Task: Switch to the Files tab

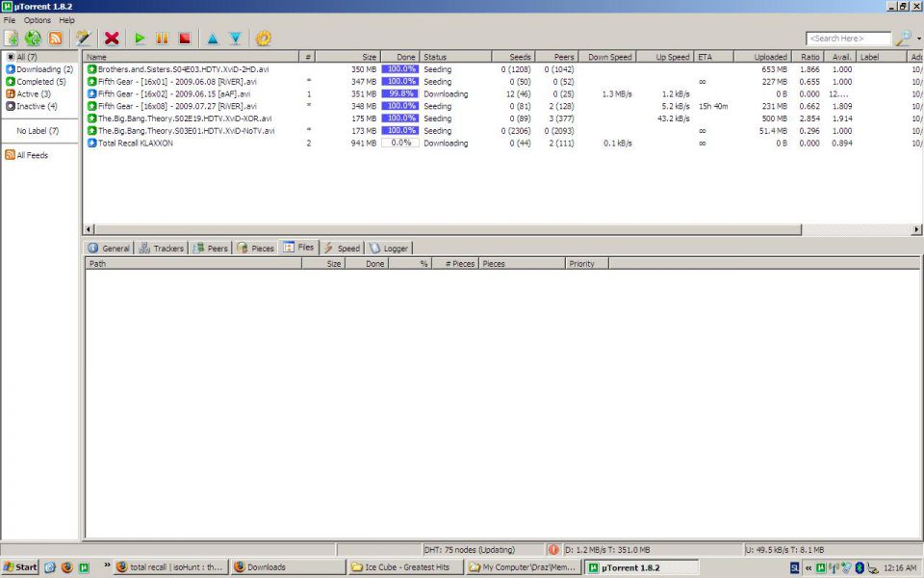Action: 298,248
